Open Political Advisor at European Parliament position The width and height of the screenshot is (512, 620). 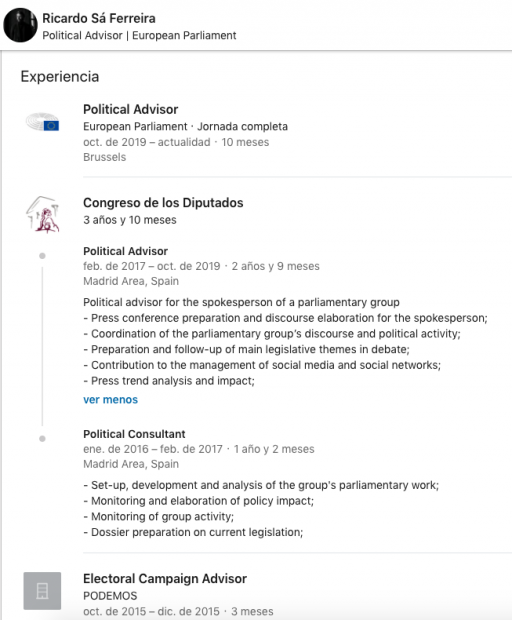pos(130,109)
